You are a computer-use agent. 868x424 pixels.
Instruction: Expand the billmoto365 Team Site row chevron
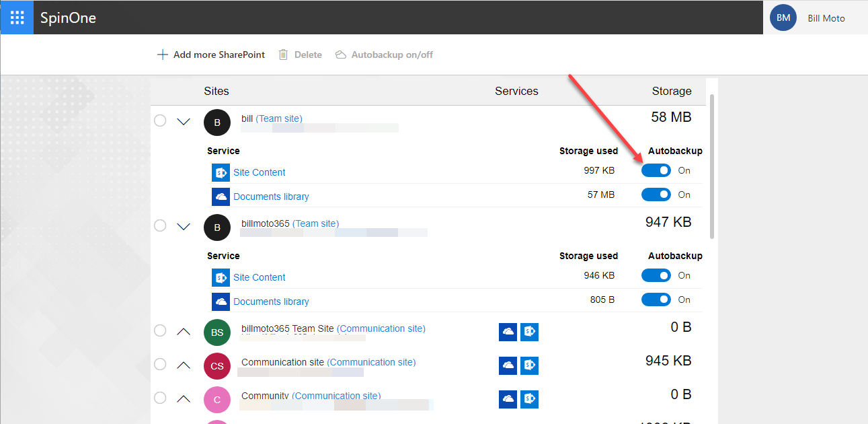tap(184, 331)
